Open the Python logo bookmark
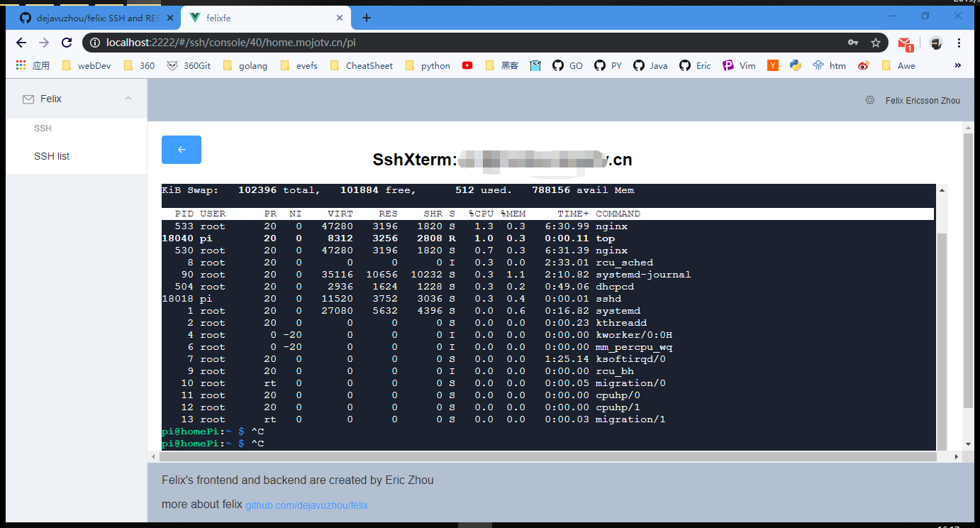Viewport: 980px width, 528px height. [x=796, y=65]
